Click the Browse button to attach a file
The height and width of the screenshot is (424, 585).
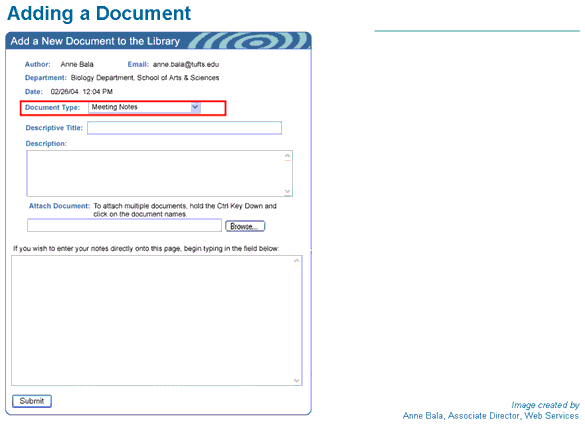pos(245,226)
